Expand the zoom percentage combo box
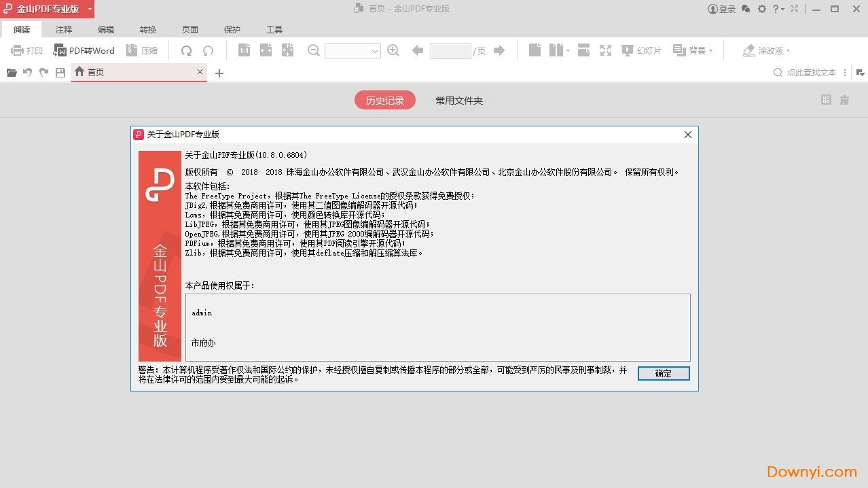This screenshot has height=488, width=868. coord(374,51)
